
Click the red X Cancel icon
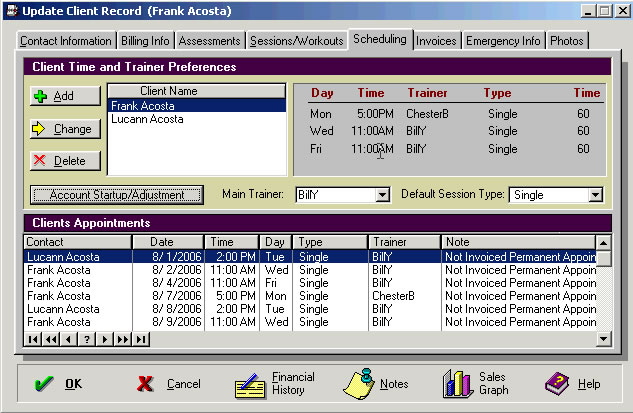tap(145, 384)
